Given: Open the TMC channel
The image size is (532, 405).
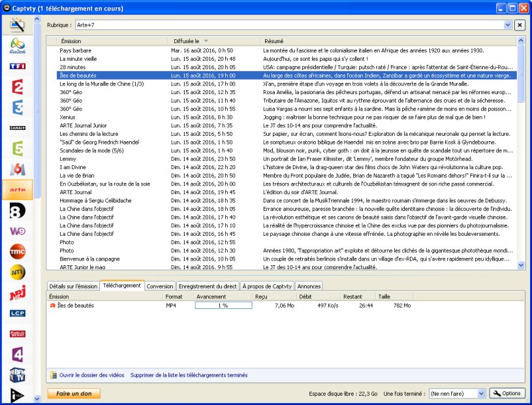Looking at the screenshot, I should point(17,251).
